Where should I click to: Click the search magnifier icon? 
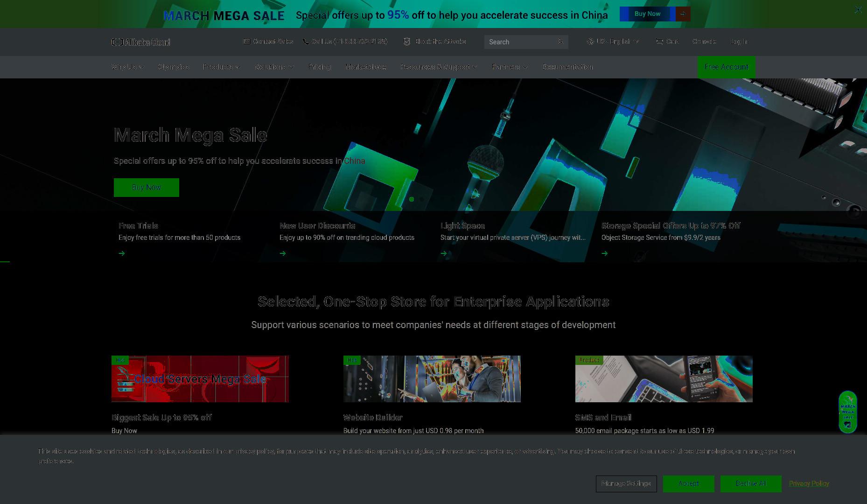coord(560,42)
